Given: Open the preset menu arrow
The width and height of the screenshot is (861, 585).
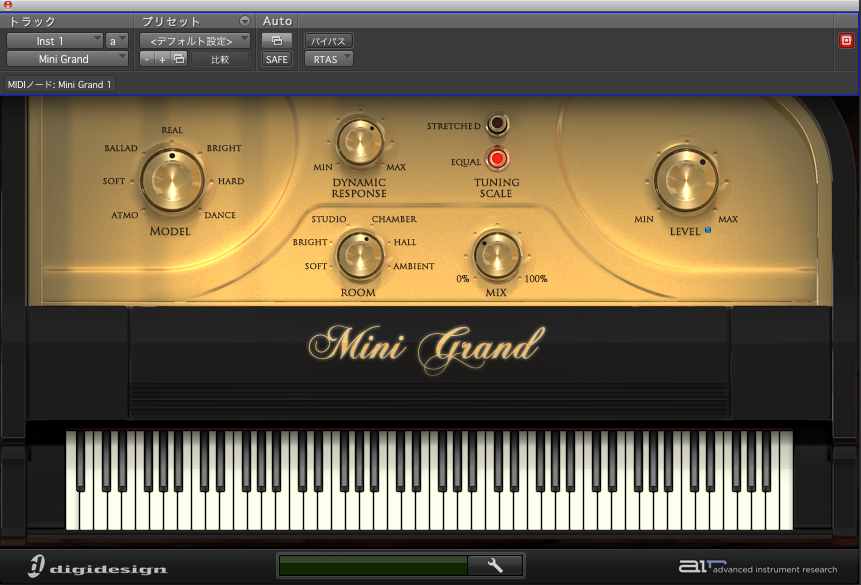Looking at the screenshot, I should [x=245, y=21].
